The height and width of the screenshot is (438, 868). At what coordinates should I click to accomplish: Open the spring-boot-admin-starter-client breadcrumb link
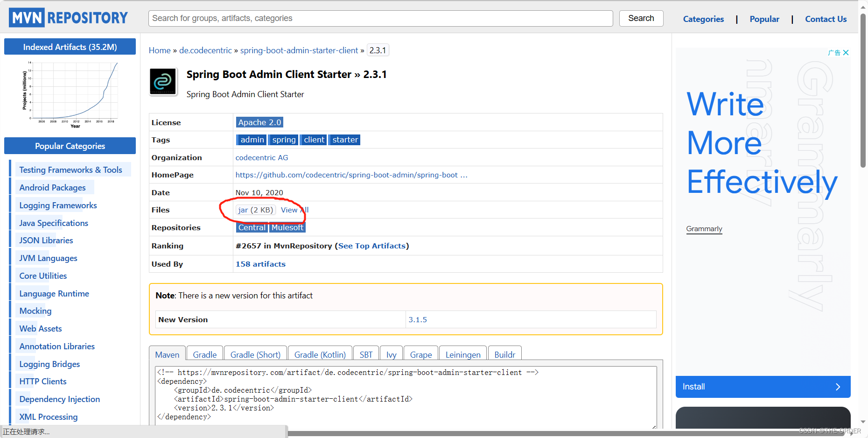point(299,50)
